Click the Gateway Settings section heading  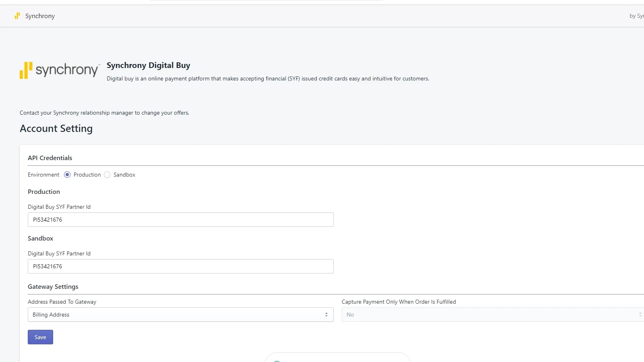coord(53,287)
